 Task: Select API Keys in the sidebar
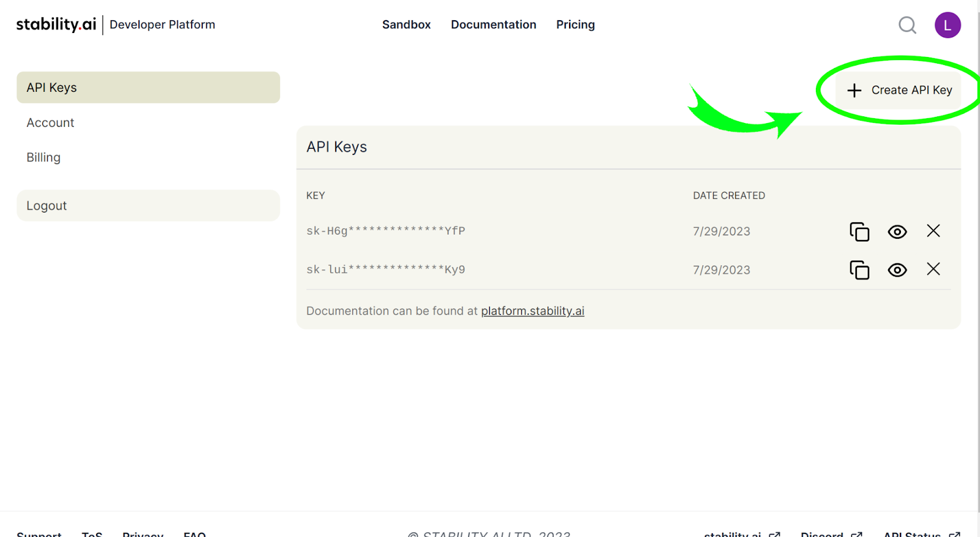pyautogui.click(x=148, y=88)
